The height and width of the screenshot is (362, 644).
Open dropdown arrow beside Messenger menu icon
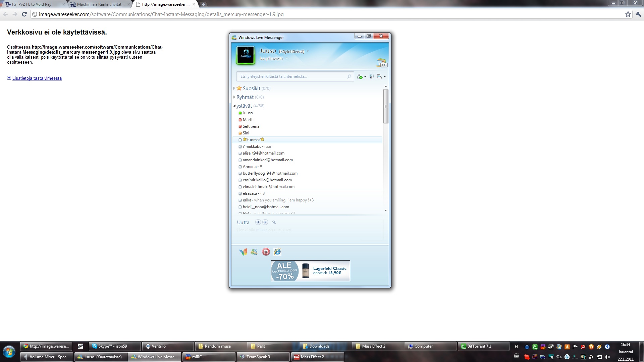point(385,77)
